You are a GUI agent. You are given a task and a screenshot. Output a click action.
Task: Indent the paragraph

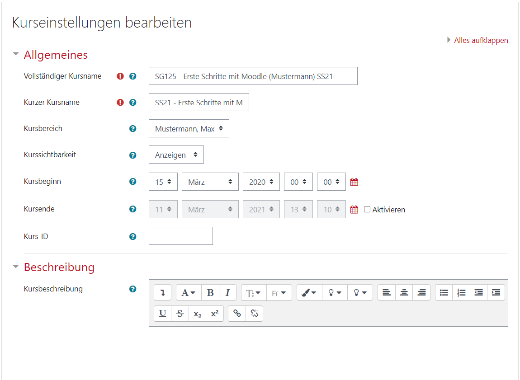[x=496, y=293]
